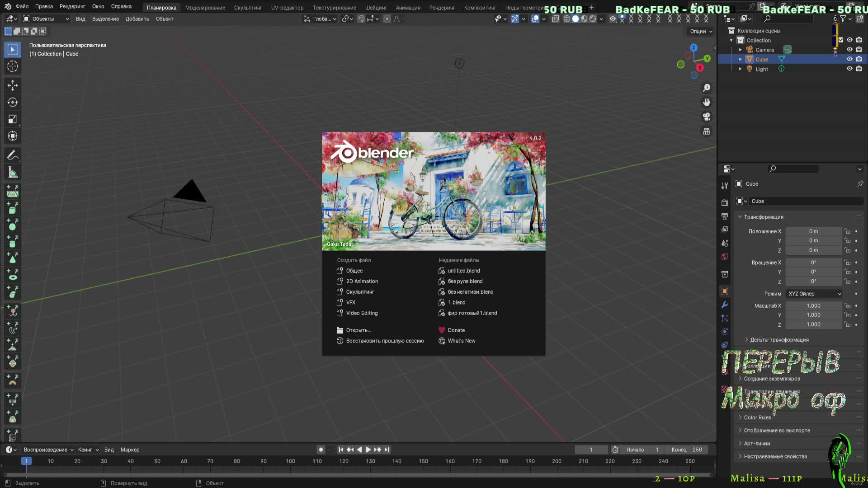Select the Measure tool
The height and width of the screenshot is (488, 868).
pyautogui.click(x=13, y=173)
